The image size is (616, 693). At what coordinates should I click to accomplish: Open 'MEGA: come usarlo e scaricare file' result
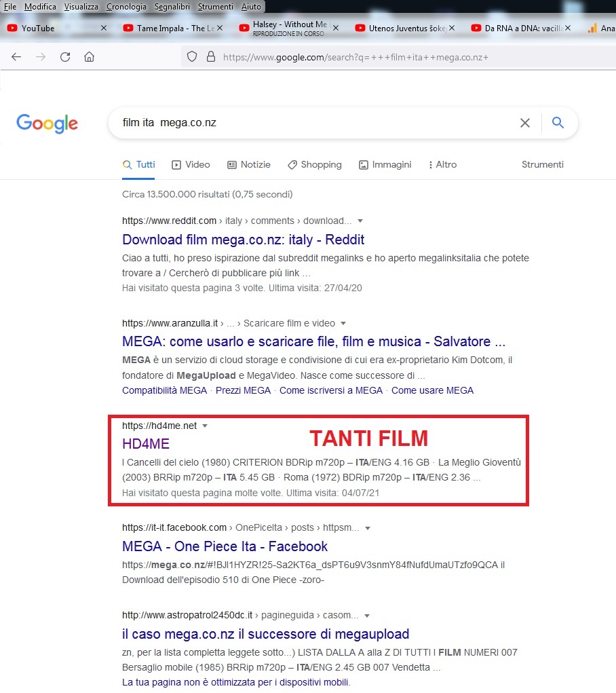(x=313, y=341)
